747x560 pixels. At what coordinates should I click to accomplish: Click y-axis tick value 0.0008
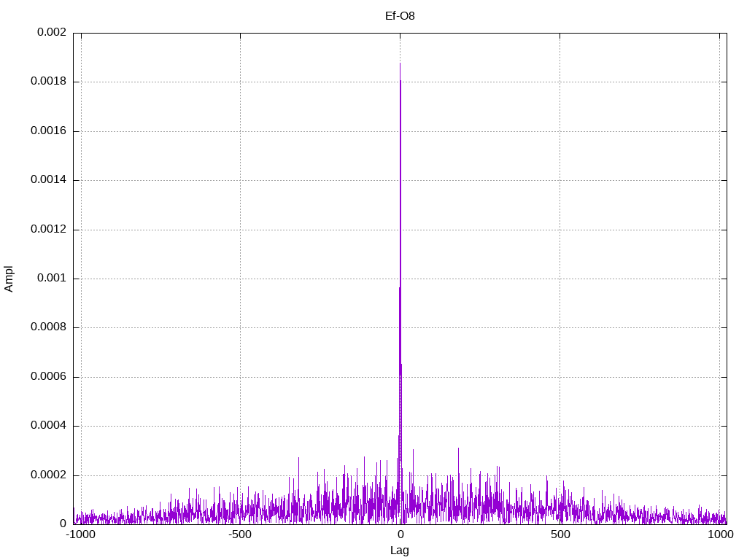click(48, 327)
